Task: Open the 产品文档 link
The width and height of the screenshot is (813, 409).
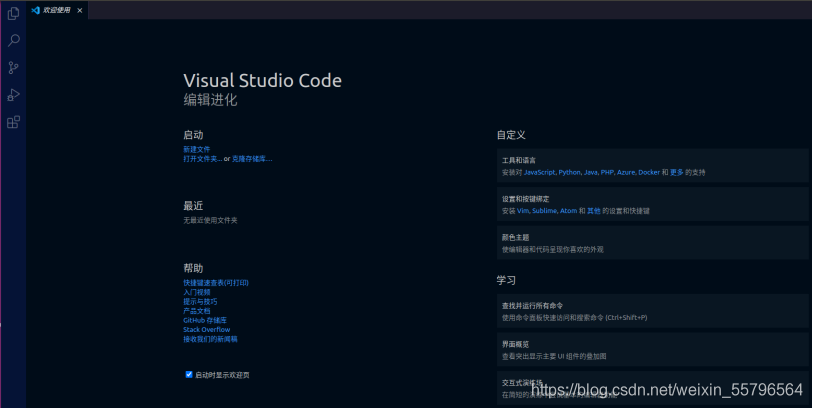Action: coord(197,311)
